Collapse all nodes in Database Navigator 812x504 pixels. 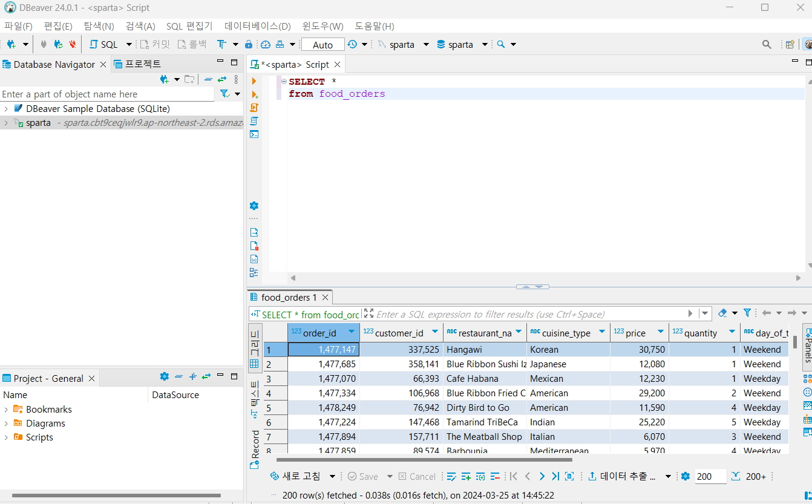[x=208, y=79]
